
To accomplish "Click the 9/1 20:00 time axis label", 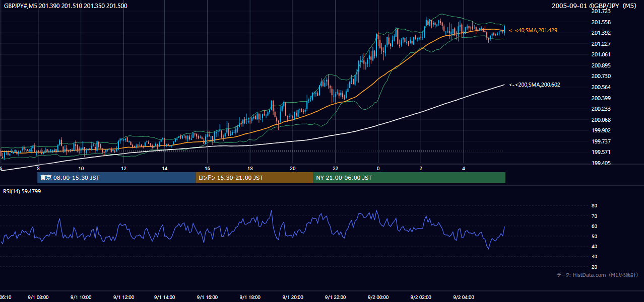I will (x=293, y=297).
